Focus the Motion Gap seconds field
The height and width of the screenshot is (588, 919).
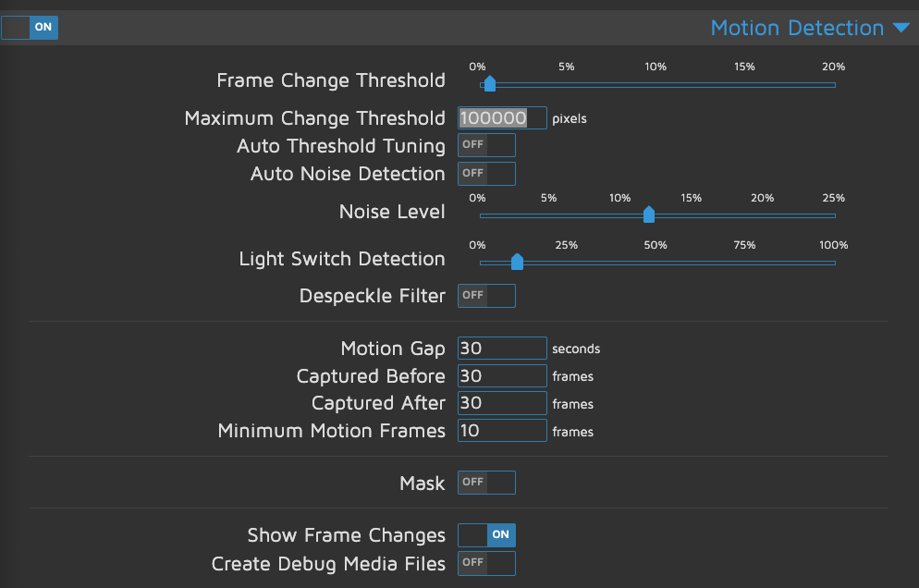click(x=502, y=349)
